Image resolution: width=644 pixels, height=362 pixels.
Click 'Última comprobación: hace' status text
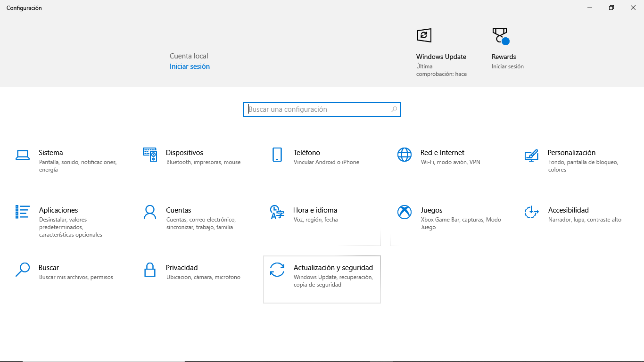coord(441,70)
